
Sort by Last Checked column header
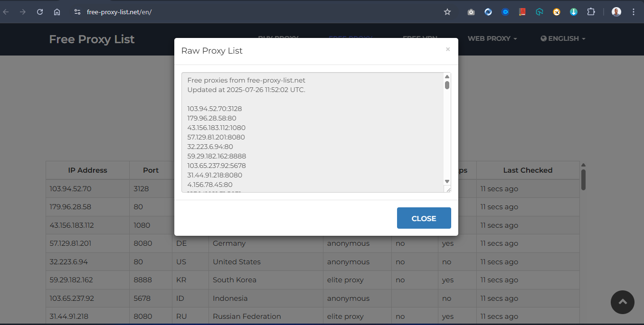click(x=528, y=170)
